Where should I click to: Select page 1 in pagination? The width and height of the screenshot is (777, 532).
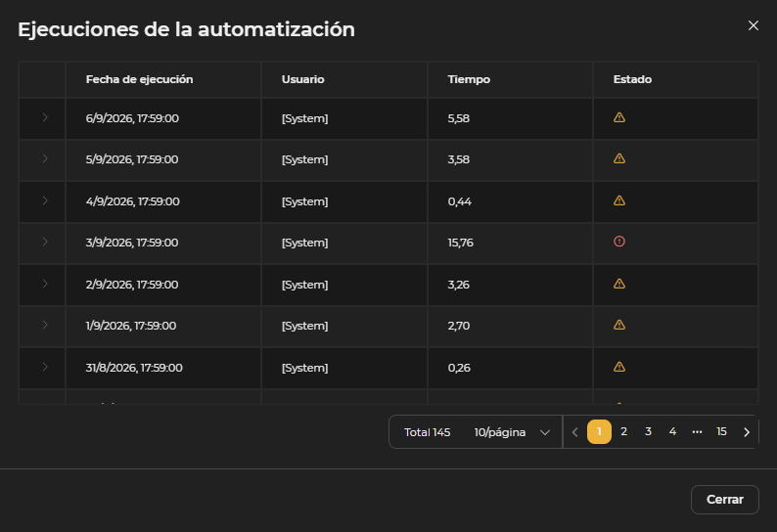pyautogui.click(x=599, y=432)
